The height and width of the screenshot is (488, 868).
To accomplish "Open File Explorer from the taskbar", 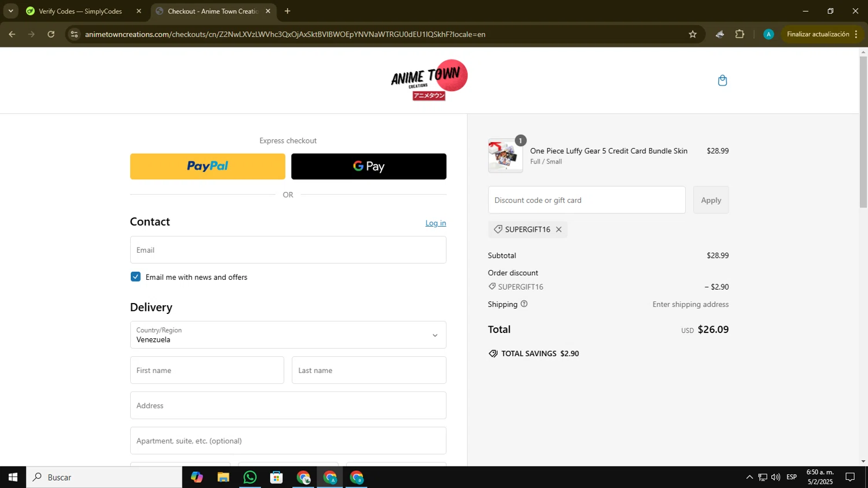I will (223, 477).
